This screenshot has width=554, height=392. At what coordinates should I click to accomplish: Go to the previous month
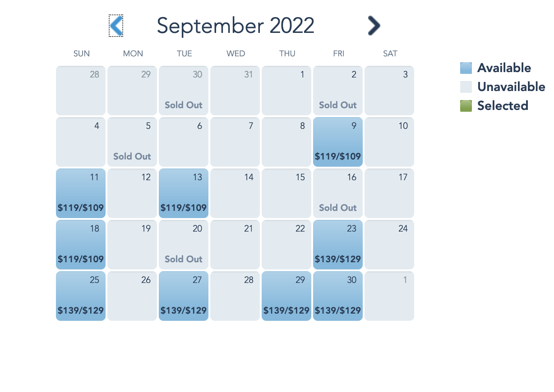pyautogui.click(x=116, y=26)
